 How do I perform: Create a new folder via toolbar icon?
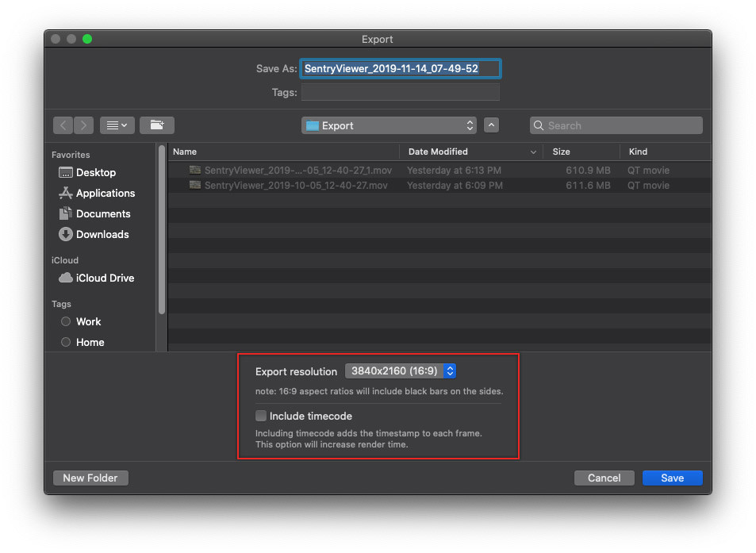(157, 125)
